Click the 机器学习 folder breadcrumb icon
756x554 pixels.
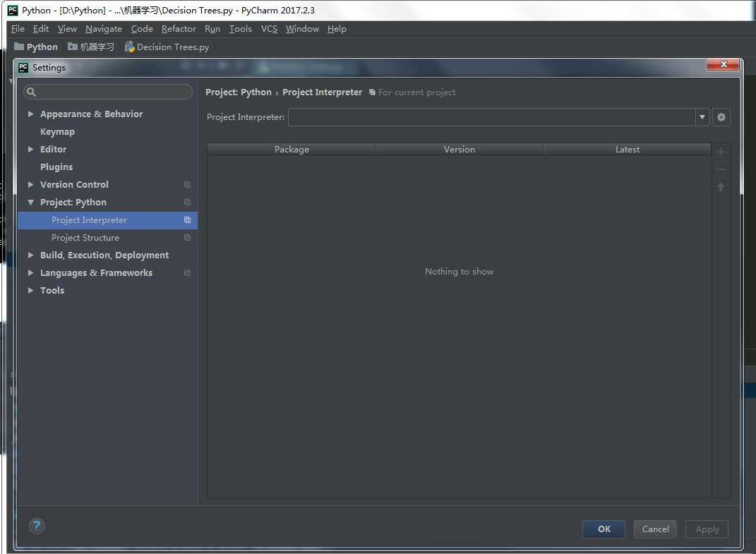(72, 47)
